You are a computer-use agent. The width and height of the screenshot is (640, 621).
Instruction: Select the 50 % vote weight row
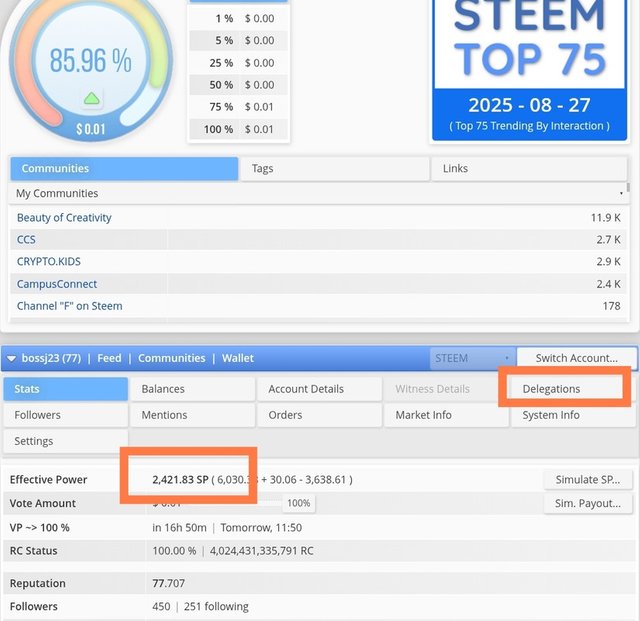[239, 85]
